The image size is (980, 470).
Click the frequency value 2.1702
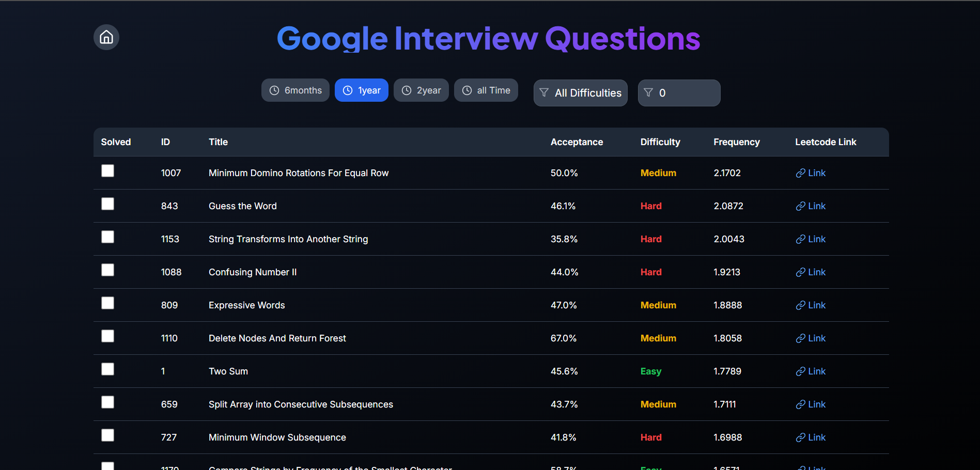727,173
